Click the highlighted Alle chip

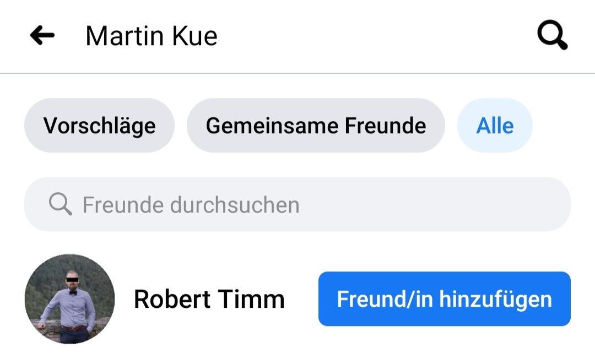point(495,126)
